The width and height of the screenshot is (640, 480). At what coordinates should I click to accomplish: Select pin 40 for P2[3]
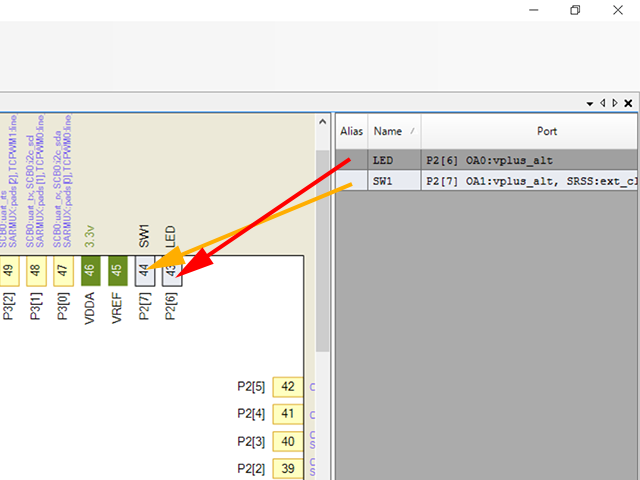pyautogui.click(x=288, y=441)
